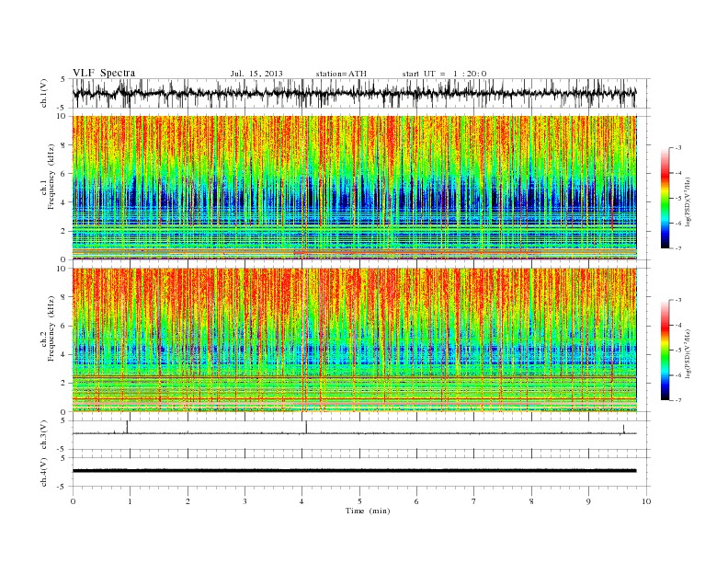Viewport: 728px width, 563px height.
Task: Click time axis tick label "1"
Action: (x=130, y=501)
